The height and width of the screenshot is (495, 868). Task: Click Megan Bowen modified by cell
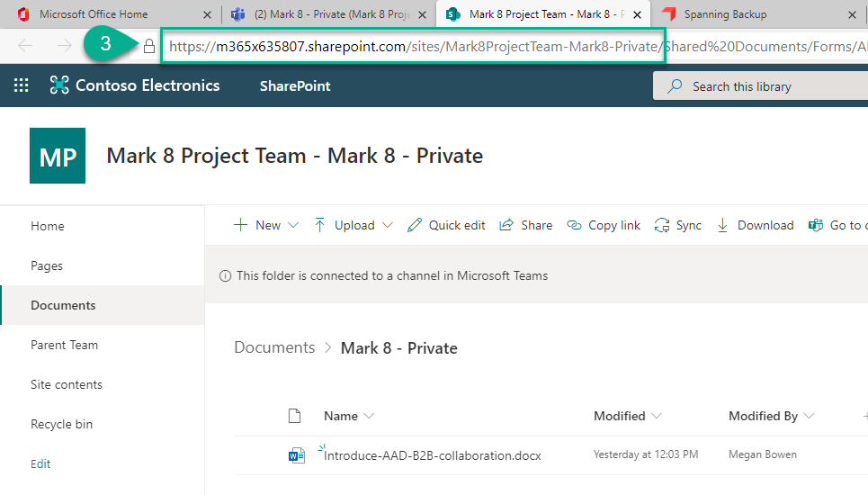762,454
